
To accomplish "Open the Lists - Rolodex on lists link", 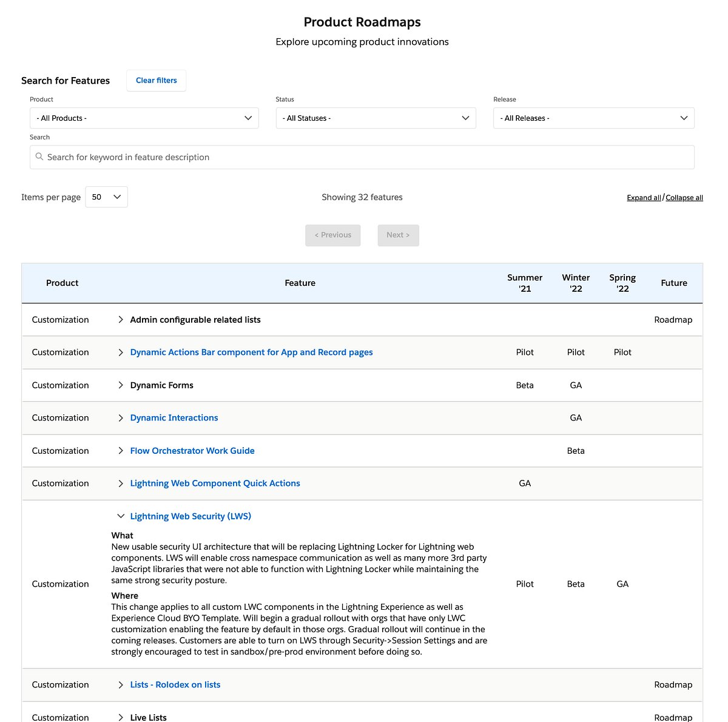I will point(175,684).
